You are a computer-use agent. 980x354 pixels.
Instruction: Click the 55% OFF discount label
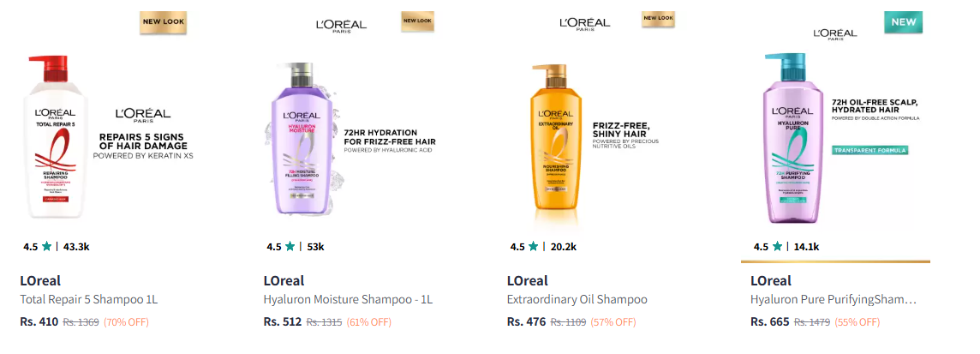(857, 322)
